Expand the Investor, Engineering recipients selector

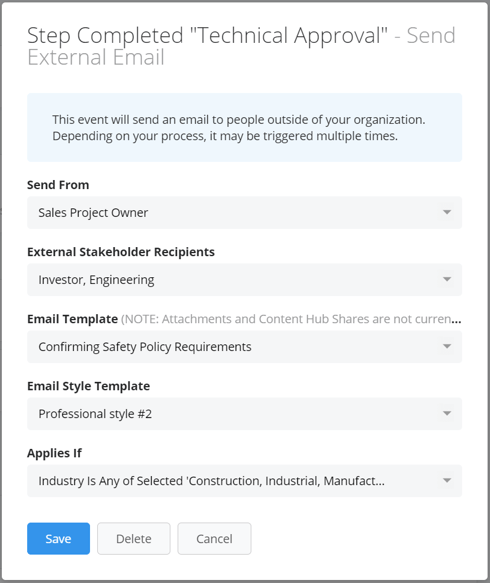pyautogui.click(x=244, y=280)
